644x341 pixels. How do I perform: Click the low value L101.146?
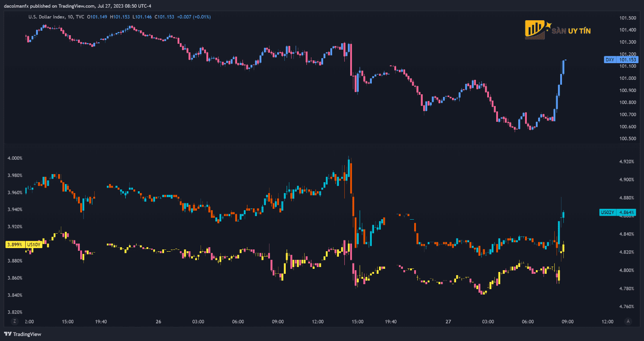tap(142, 17)
